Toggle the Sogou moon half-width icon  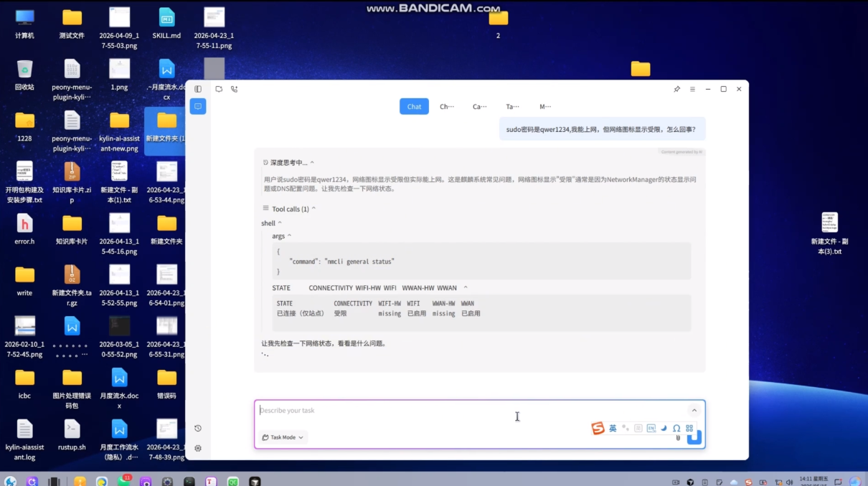pos(664,428)
